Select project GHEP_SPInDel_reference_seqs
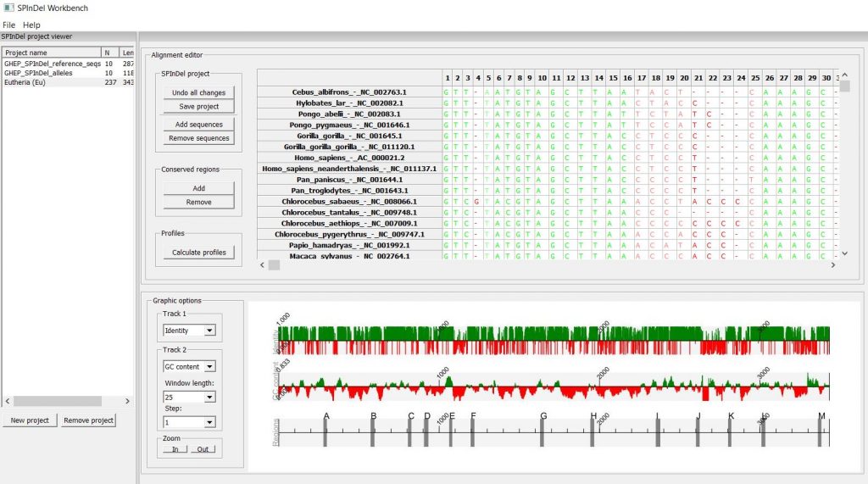 point(68,64)
